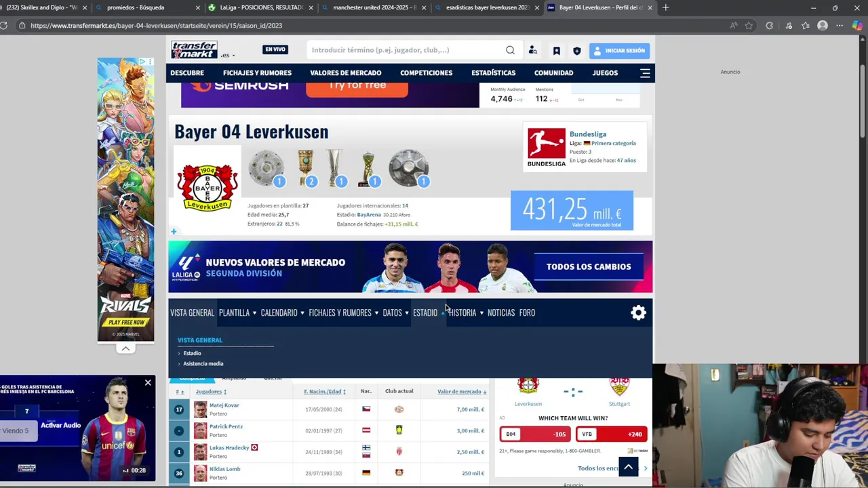
Task: Open the NOTICIAS club tab
Action: (x=501, y=312)
